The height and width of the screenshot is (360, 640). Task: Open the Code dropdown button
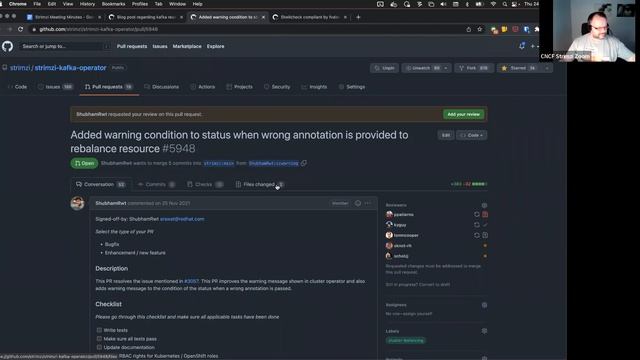pyautogui.click(x=471, y=135)
